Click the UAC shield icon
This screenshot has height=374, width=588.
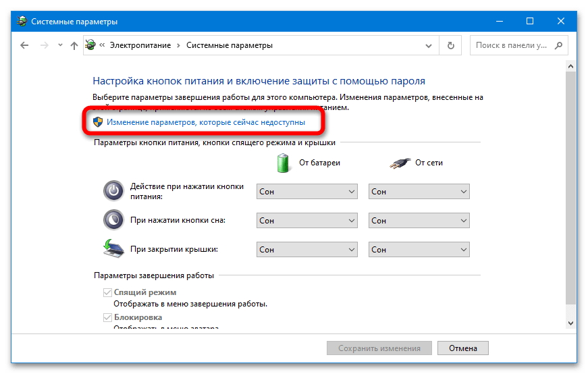point(98,122)
